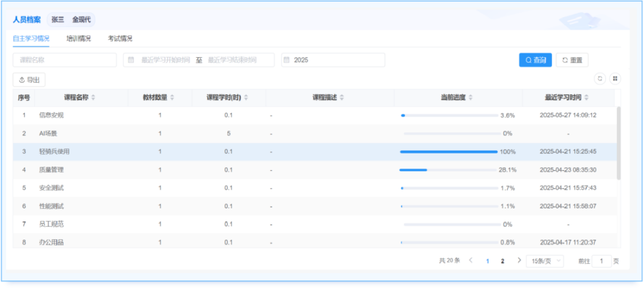Image resolution: width=644 pixels, height=290 pixels.
Task: Switch to the 培训情况 tab
Action: pos(79,39)
